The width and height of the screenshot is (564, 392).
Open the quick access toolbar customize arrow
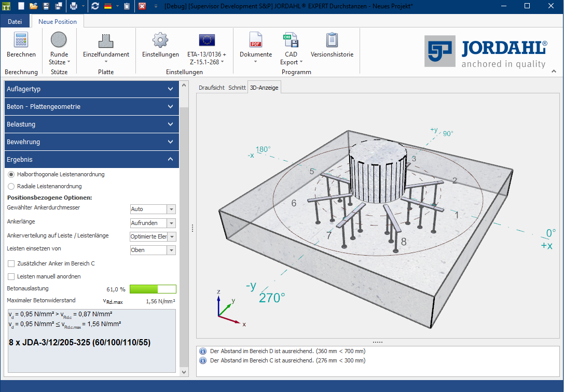click(x=156, y=6)
